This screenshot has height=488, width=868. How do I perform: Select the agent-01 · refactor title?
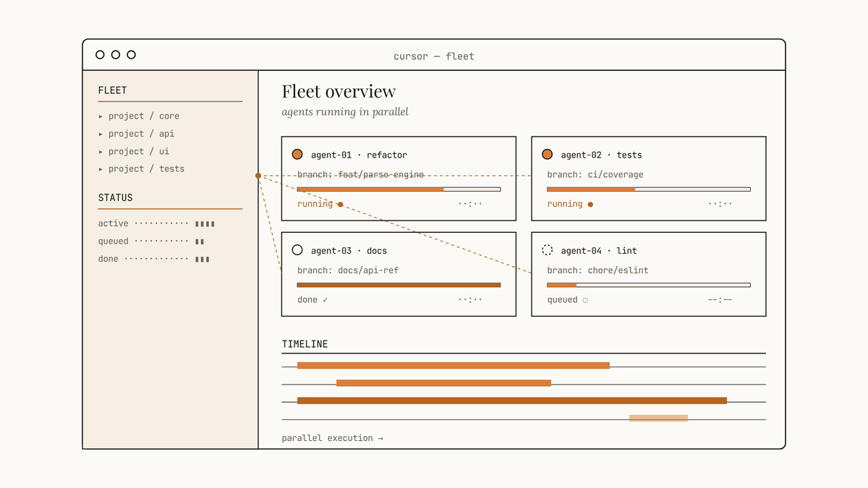359,155
